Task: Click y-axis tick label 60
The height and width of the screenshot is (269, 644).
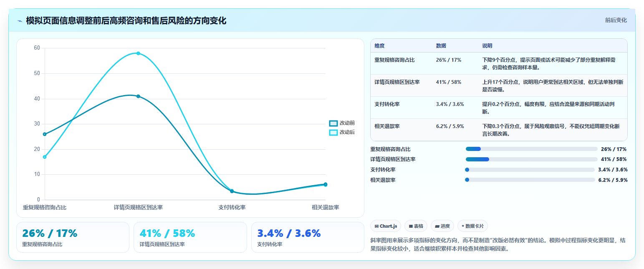Action: click(x=37, y=48)
